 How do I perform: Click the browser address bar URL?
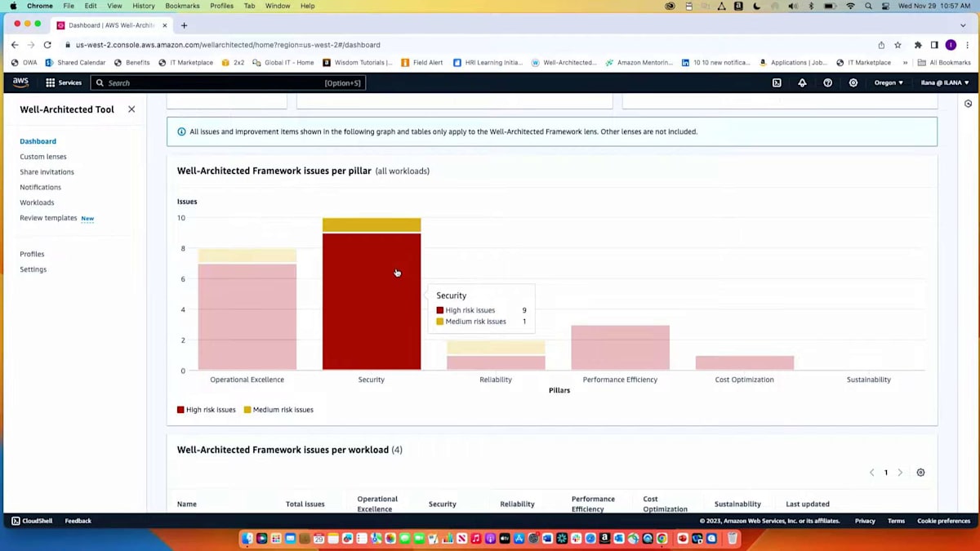click(228, 45)
